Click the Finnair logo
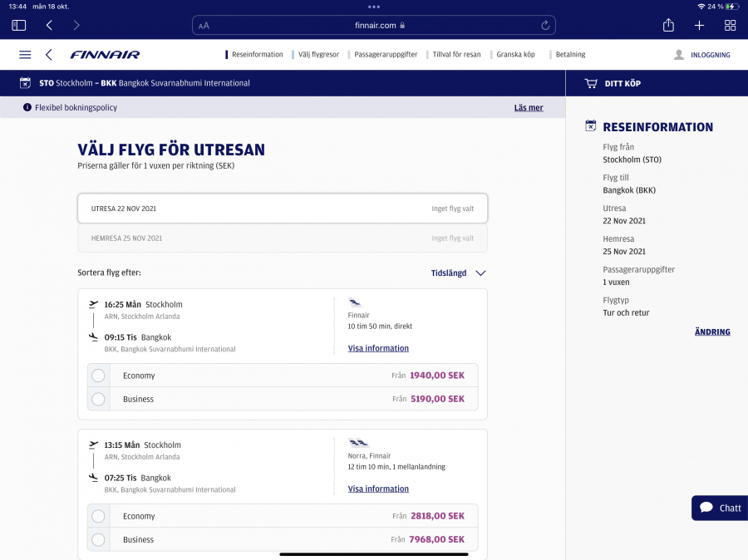This screenshot has height=560, width=748. [105, 55]
